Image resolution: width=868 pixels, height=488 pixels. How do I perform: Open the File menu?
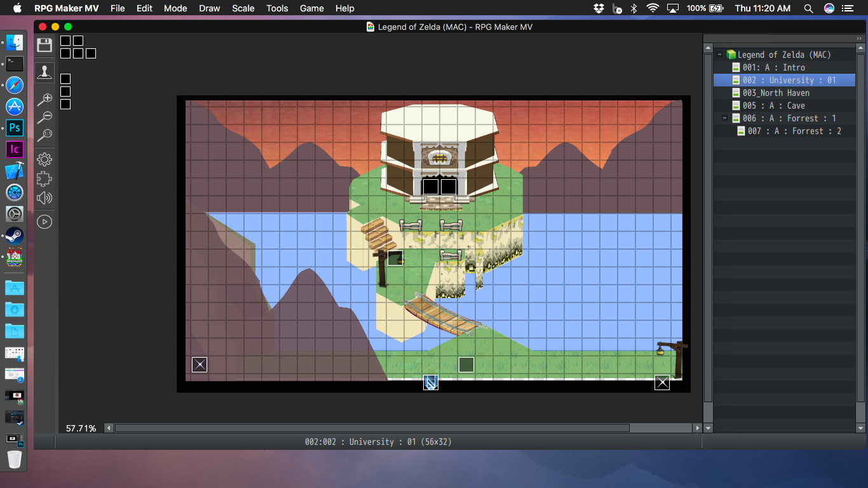coord(118,8)
